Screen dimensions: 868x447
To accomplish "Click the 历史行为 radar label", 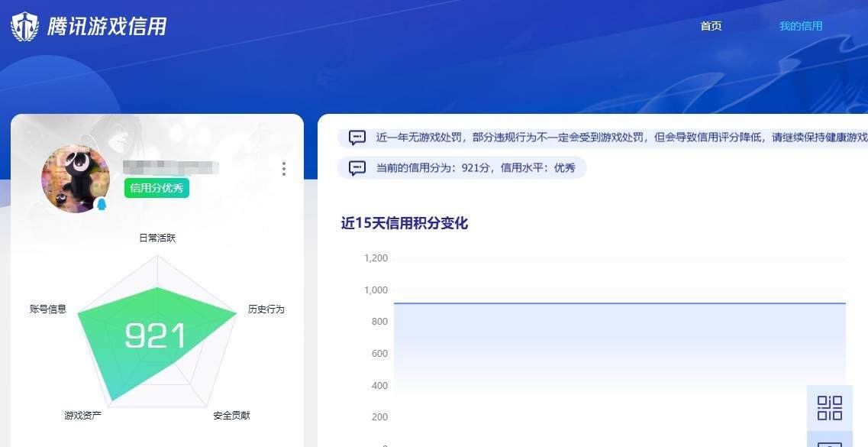I will click(266, 309).
